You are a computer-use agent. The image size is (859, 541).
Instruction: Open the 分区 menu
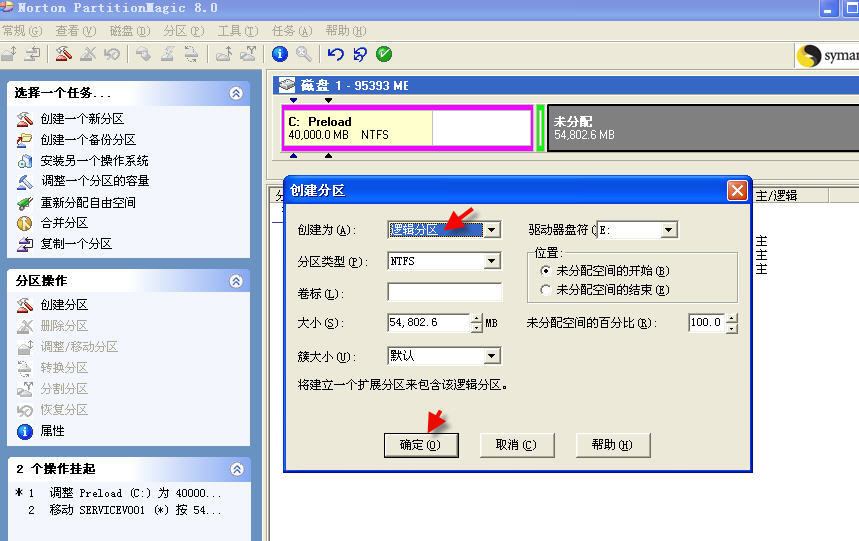click(x=184, y=31)
